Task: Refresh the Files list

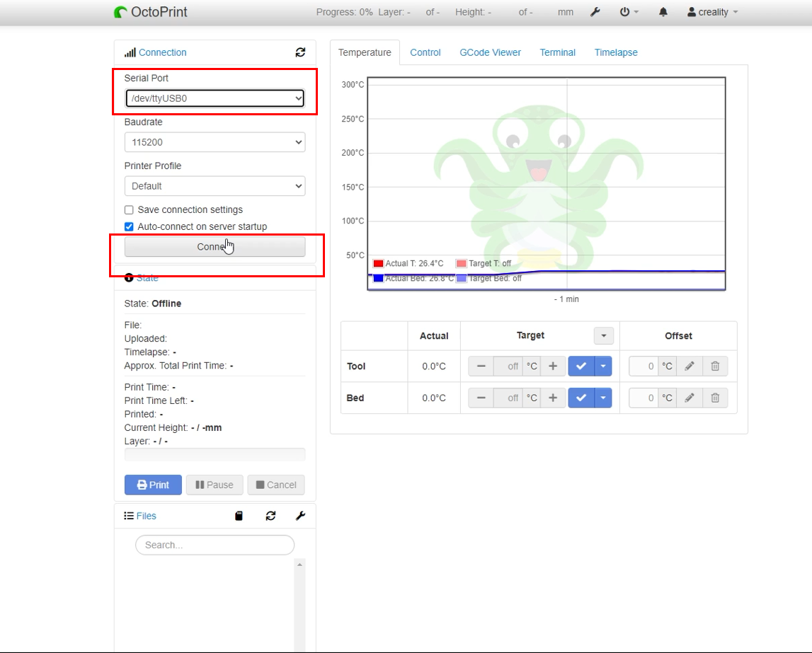Action: point(271,516)
